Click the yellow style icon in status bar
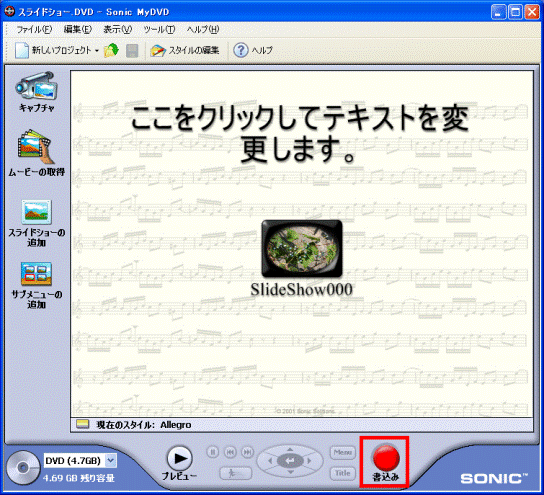544x495 pixels. (x=82, y=424)
